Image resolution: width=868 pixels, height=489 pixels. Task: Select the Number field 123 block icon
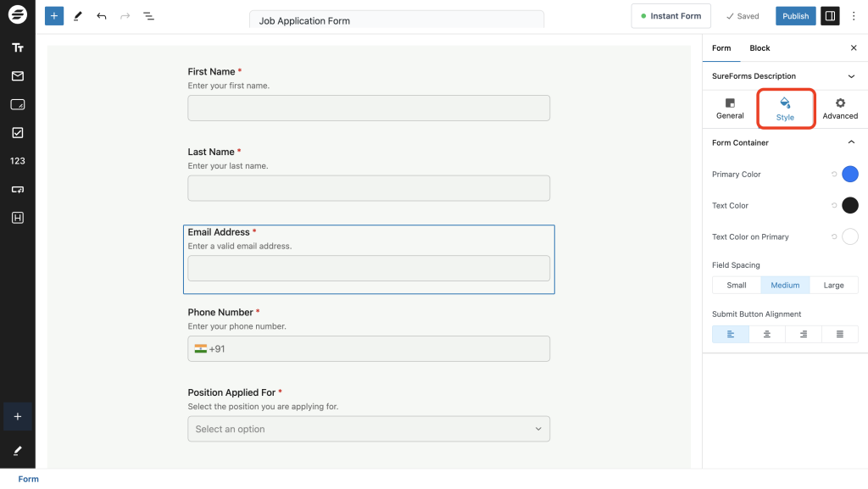[x=18, y=160]
